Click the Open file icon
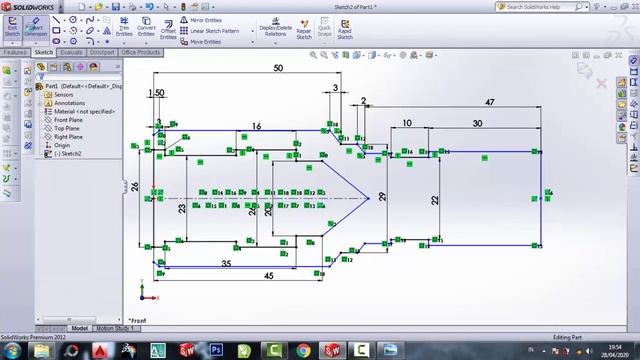 (99, 7)
